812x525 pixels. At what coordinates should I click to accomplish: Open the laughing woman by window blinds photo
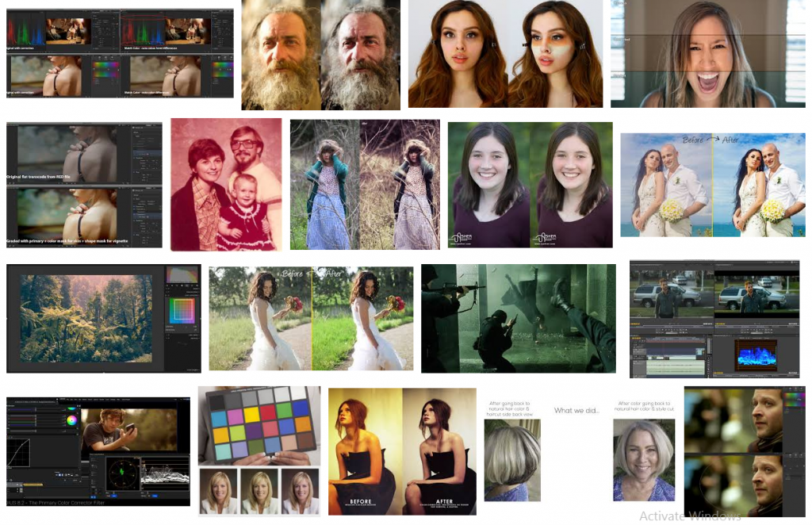point(708,54)
